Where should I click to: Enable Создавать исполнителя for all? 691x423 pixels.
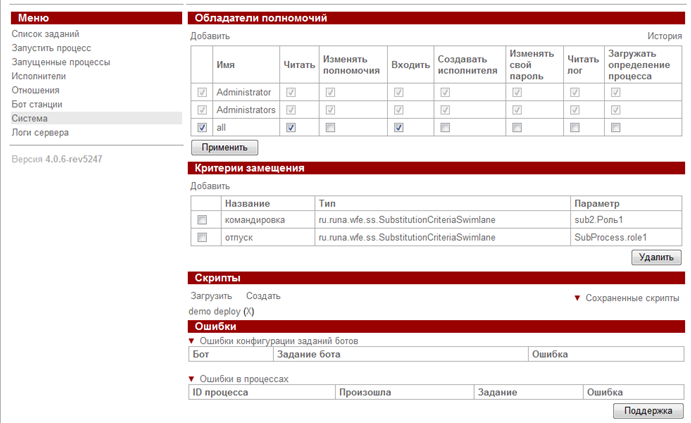pyautogui.click(x=445, y=127)
